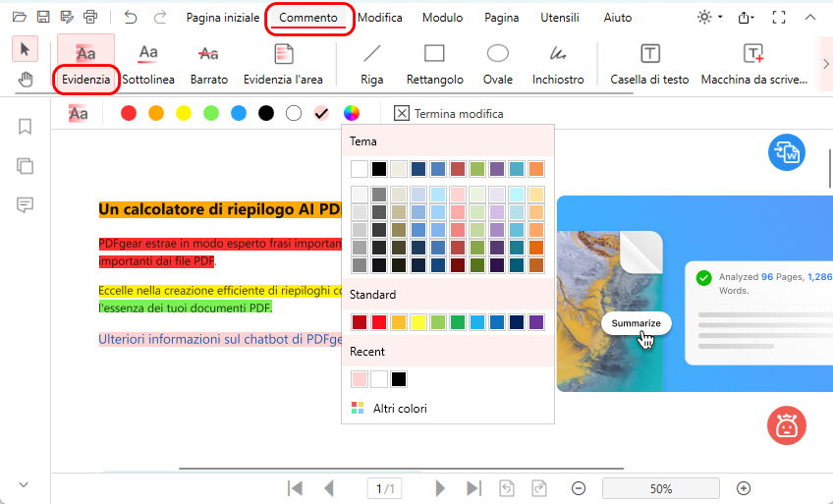Redo the last action

point(160,18)
